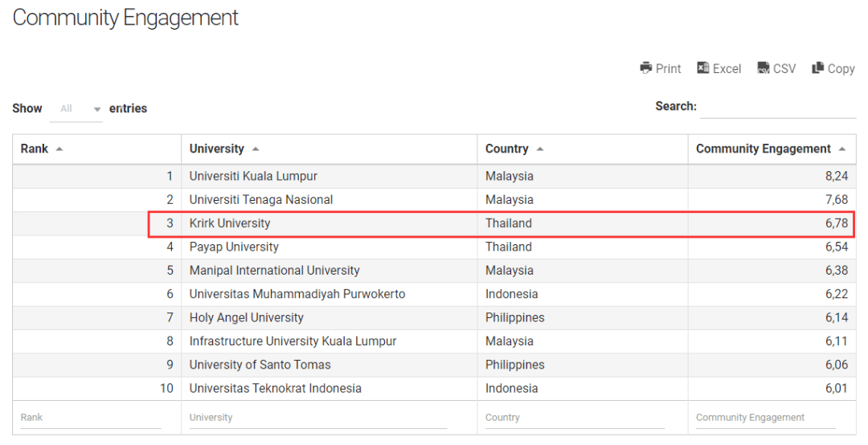The image size is (868, 445).
Task: Click Universitas Teknokrat Indonesia entry
Action: point(276,388)
